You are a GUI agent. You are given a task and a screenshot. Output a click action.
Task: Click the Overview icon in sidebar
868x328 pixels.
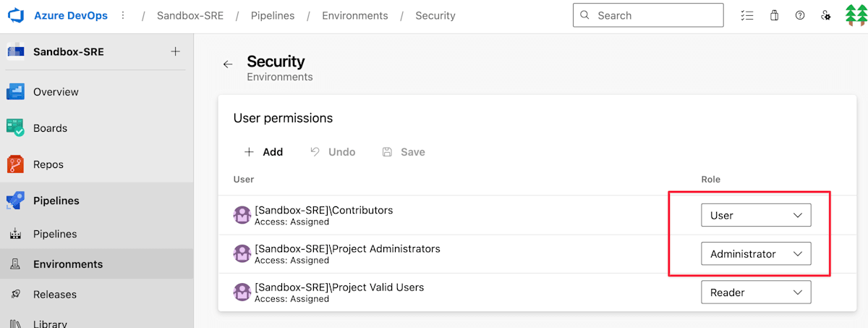pos(16,92)
